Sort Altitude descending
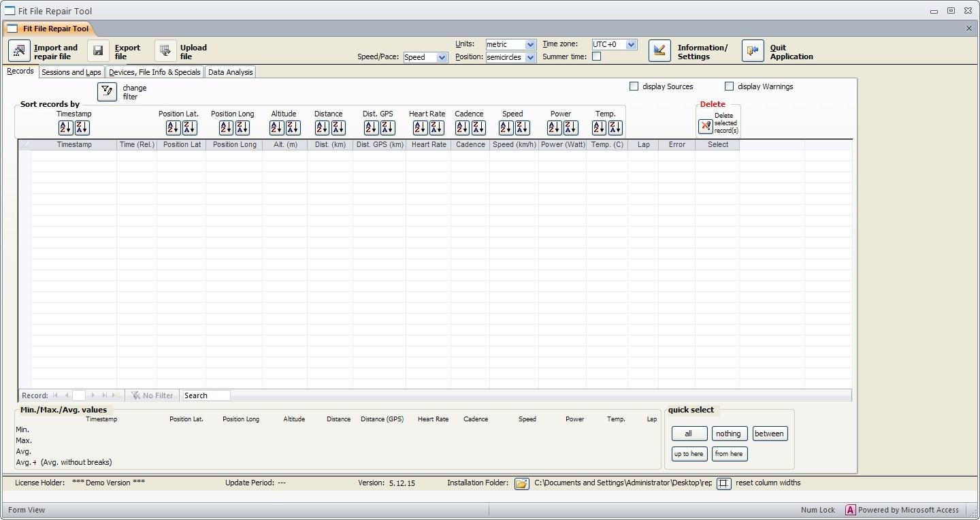 [293, 127]
